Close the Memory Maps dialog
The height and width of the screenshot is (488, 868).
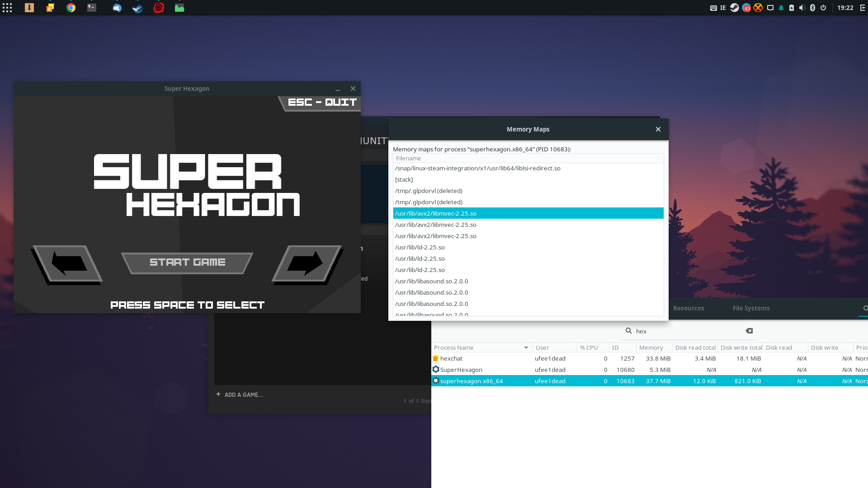click(658, 129)
